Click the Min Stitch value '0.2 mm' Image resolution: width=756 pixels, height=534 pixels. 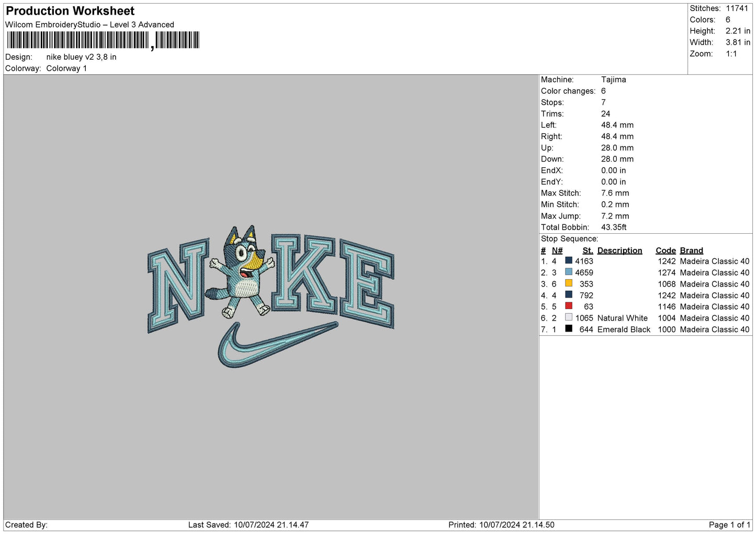615,204
